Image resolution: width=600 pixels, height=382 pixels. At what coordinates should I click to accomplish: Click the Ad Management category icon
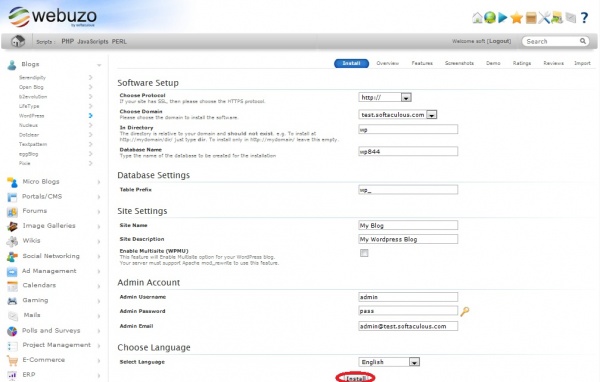click(x=12, y=271)
